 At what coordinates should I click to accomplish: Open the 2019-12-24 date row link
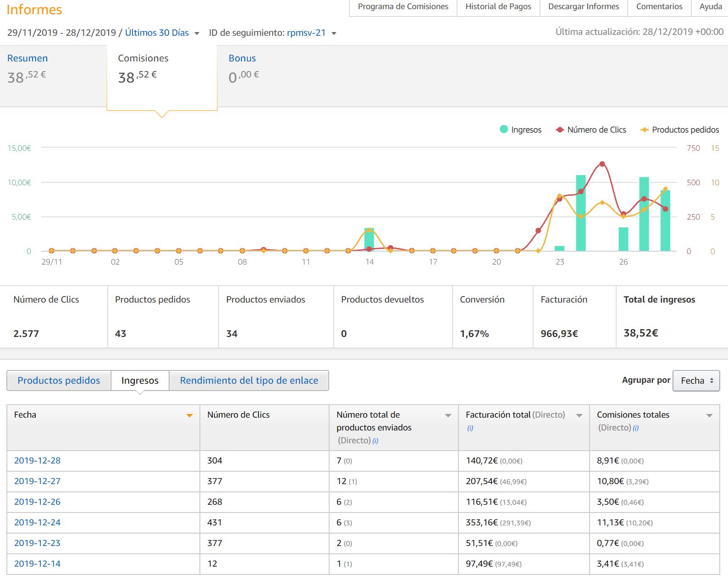tap(37, 523)
